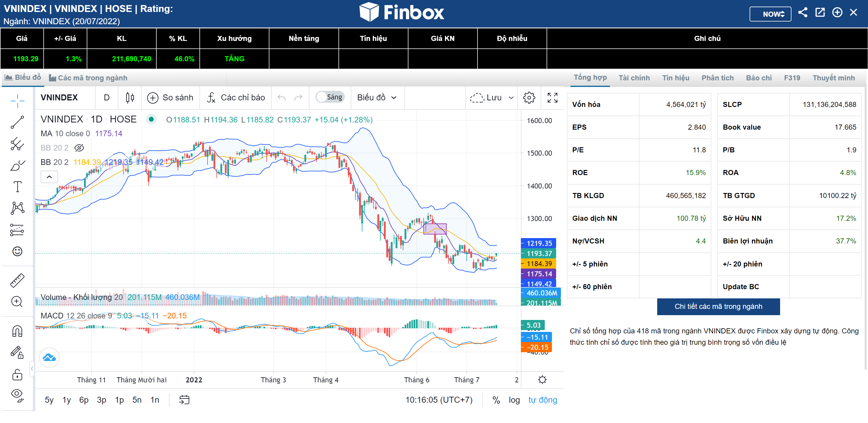Open candlestick chart style selector
The width and height of the screenshot is (868, 423).
tap(130, 98)
